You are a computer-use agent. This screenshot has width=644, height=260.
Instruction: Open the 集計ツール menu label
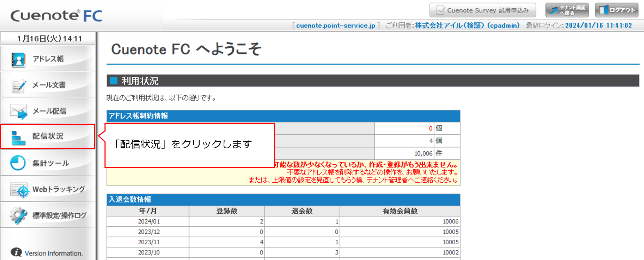pyautogui.click(x=51, y=163)
